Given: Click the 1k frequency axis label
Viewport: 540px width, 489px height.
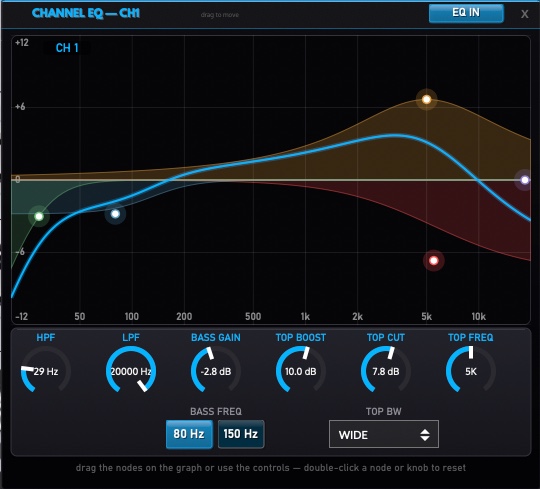Looking at the screenshot, I should pyautogui.click(x=305, y=316).
